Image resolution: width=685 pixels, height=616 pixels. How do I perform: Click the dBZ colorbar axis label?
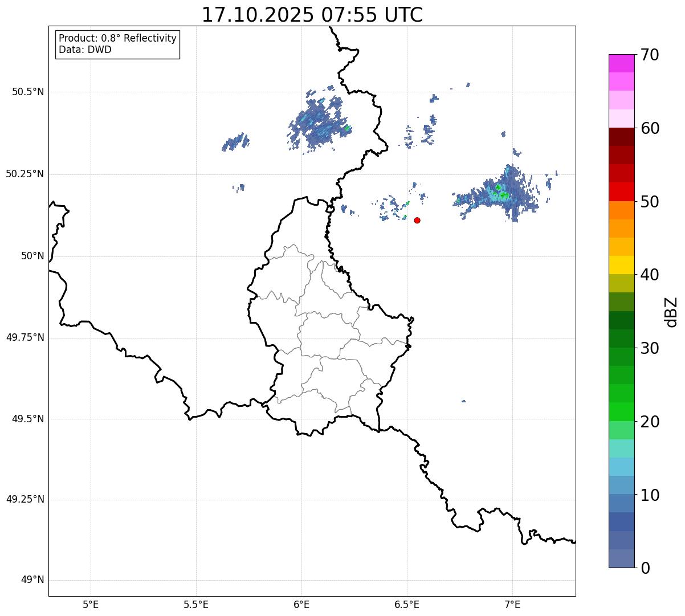pyautogui.click(x=671, y=312)
